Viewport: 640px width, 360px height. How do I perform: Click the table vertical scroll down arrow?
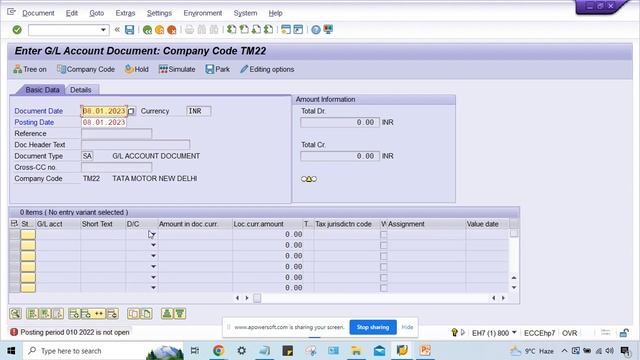(x=514, y=288)
